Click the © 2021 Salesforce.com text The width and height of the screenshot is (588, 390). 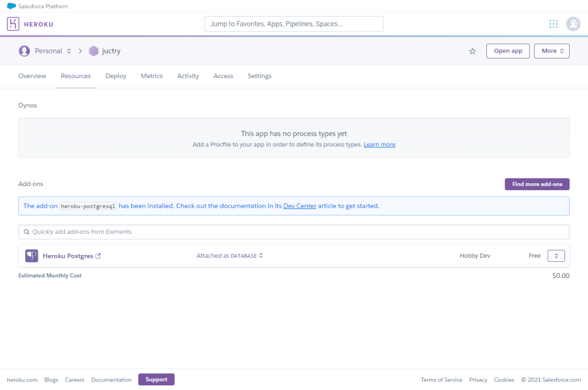point(551,380)
